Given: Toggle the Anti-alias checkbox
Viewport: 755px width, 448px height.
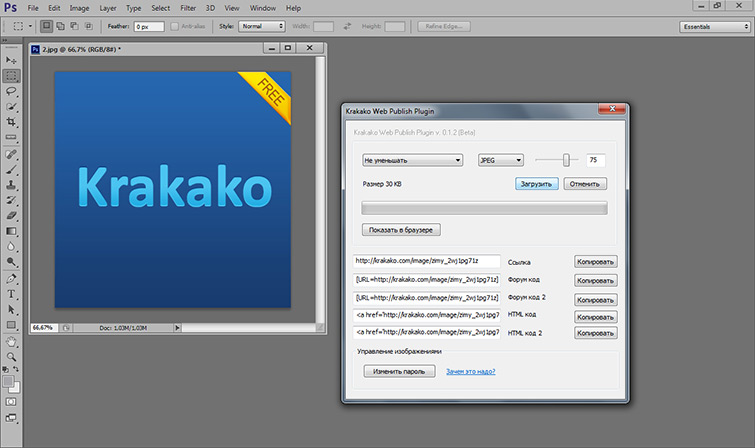Looking at the screenshot, I should pyautogui.click(x=174, y=26).
